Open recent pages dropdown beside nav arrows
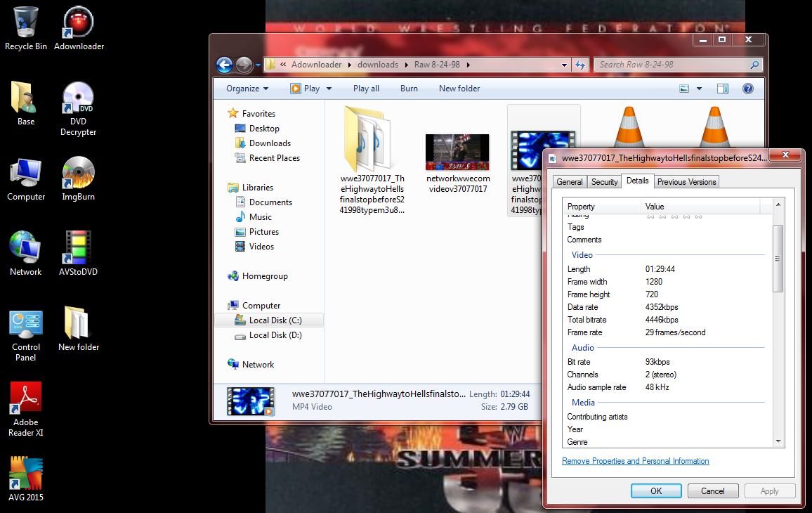 click(258, 65)
